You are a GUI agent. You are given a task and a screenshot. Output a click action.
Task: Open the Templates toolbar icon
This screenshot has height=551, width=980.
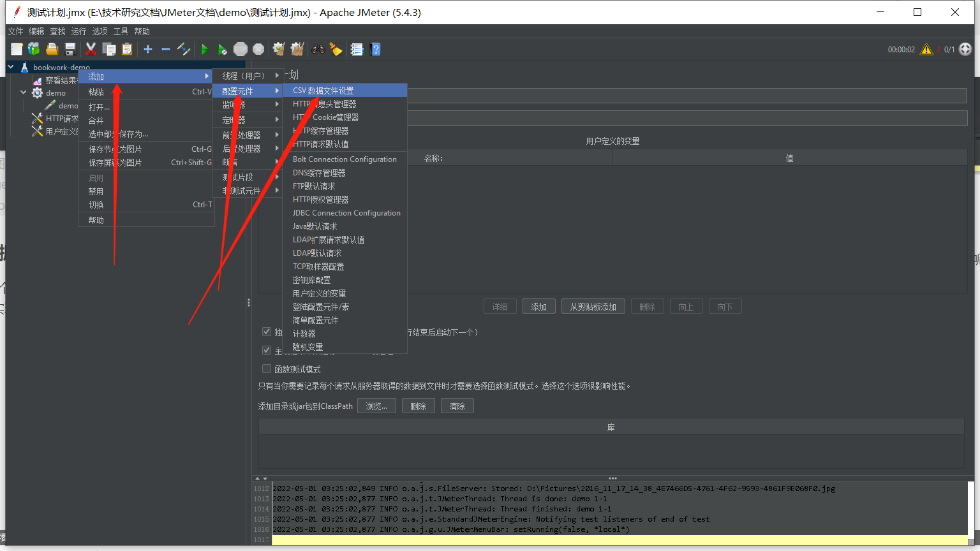pyautogui.click(x=34, y=49)
